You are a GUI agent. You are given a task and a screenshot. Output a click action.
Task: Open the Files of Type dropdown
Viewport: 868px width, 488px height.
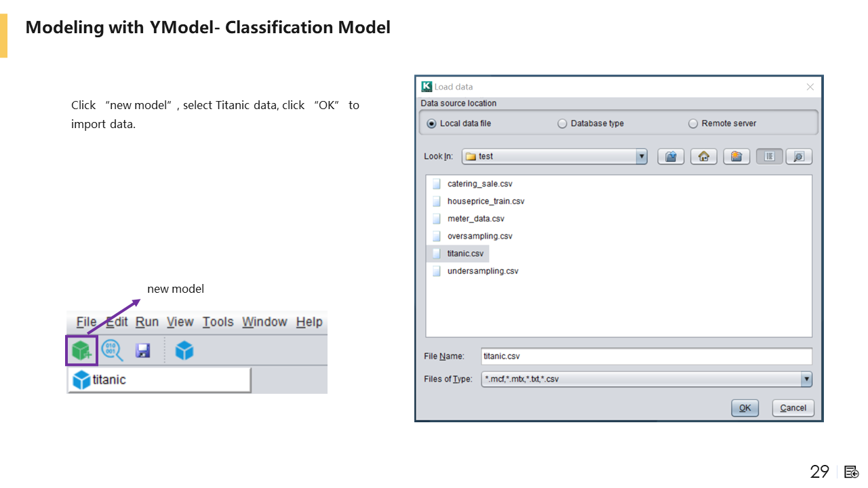tap(806, 380)
